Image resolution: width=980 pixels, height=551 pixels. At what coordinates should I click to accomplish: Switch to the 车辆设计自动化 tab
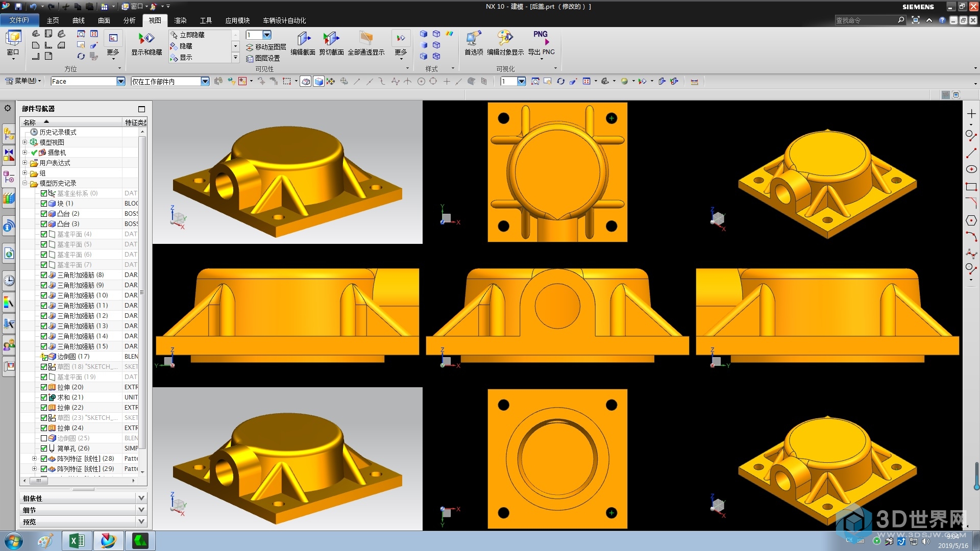pos(284,20)
